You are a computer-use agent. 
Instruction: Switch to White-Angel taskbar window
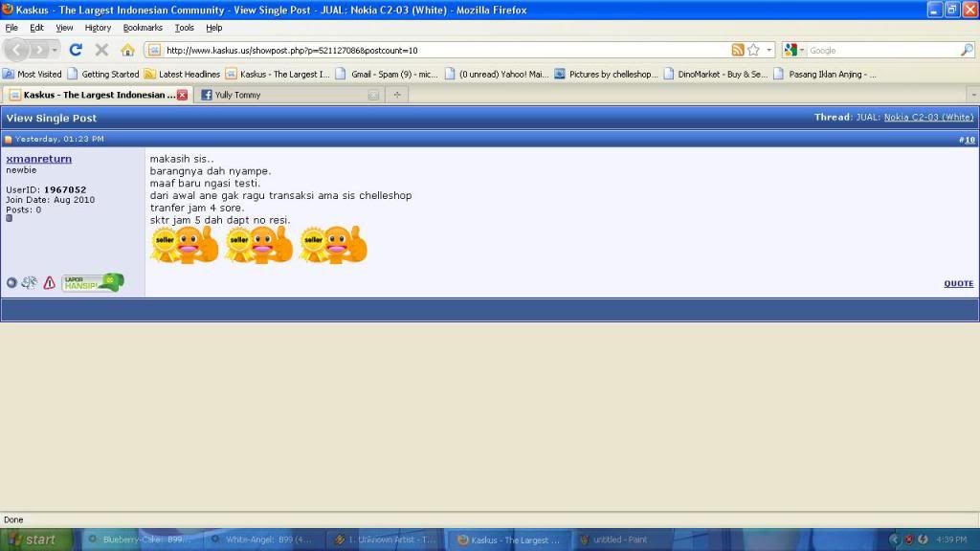[264, 540]
